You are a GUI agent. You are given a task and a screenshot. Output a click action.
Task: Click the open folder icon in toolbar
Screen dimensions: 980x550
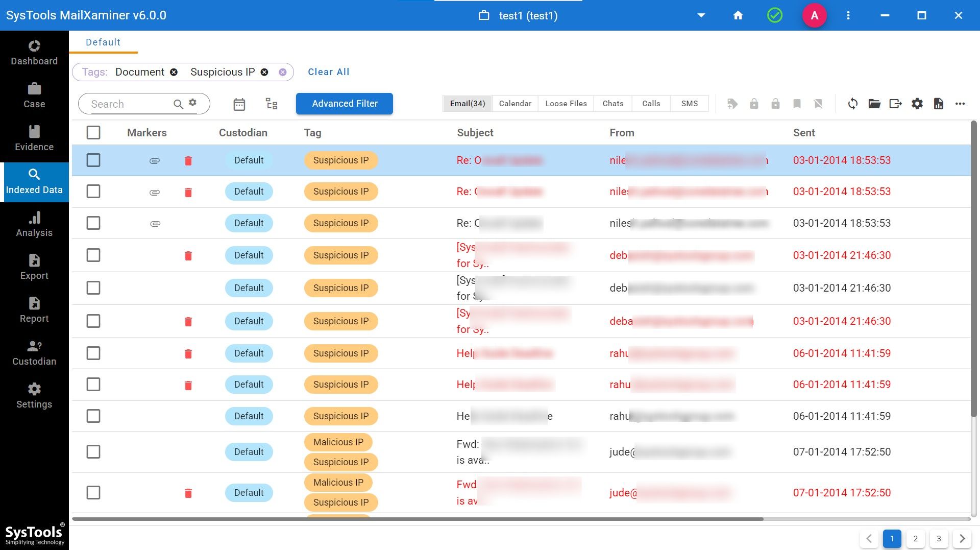[x=874, y=104]
